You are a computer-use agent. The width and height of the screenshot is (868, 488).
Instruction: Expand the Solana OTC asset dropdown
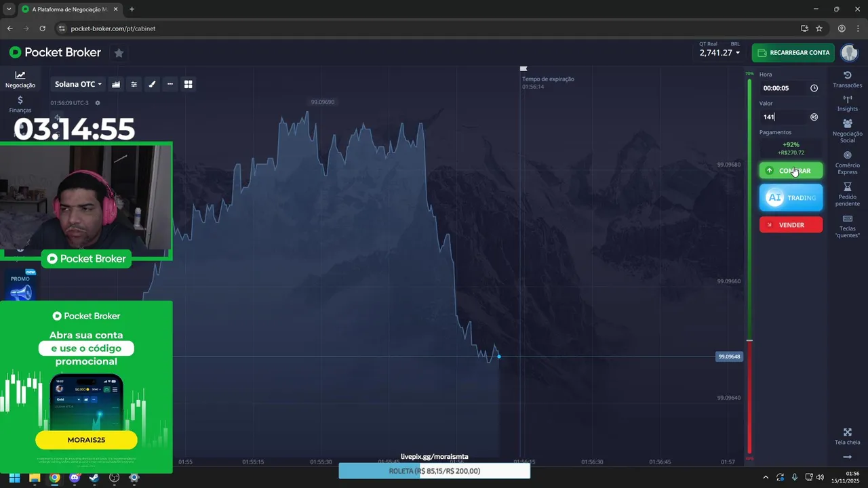pos(78,84)
